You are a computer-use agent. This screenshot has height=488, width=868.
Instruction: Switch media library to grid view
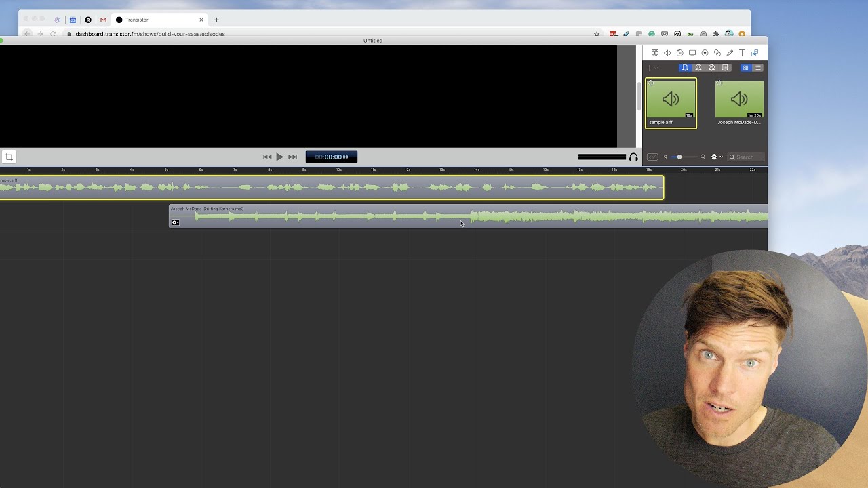745,68
